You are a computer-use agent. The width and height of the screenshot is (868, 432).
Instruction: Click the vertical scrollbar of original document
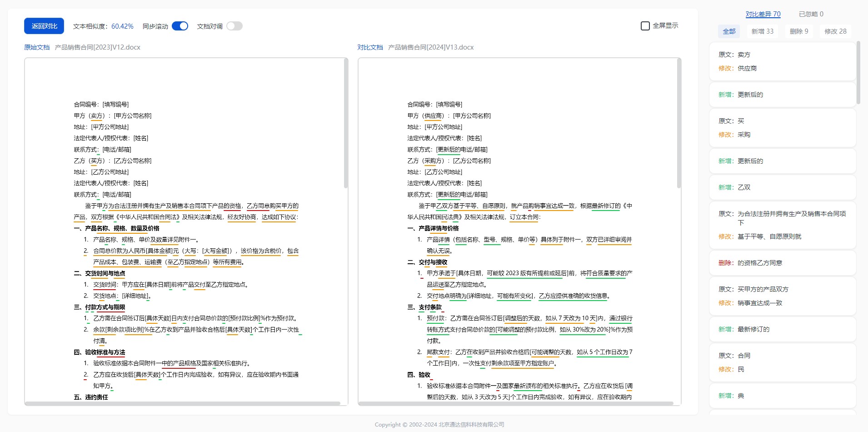[346, 124]
